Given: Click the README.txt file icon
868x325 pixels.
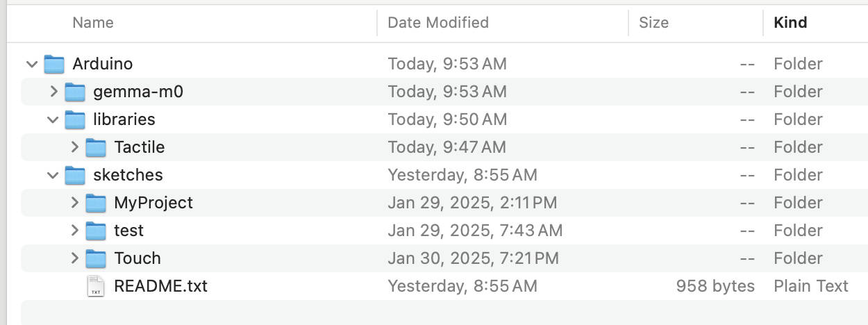Looking at the screenshot, I should point(96,286).
